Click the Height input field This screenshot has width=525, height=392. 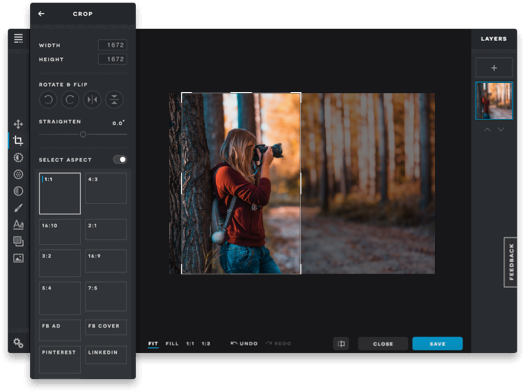tap(112, 59)
